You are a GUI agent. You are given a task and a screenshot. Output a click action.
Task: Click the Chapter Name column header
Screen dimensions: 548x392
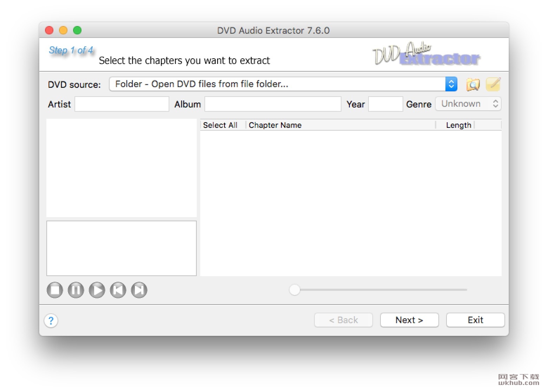pyautogui.click(x=341, y=125)
